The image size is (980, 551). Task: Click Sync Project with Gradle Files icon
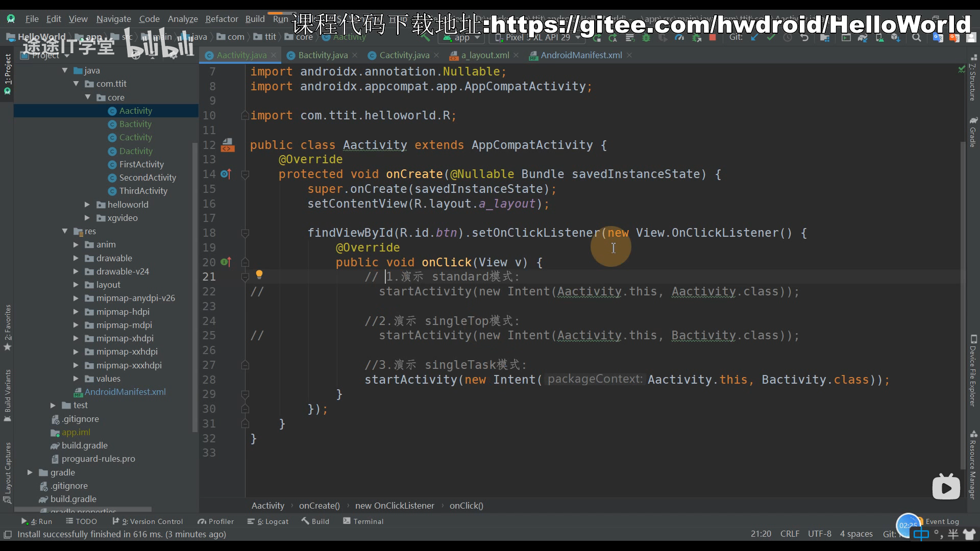[863, 37]
